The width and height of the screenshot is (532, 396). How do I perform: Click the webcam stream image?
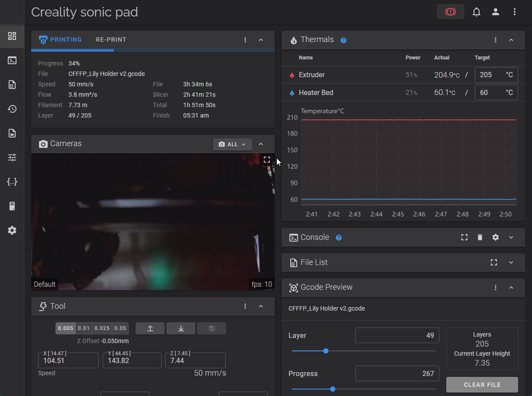click(x=153, y=222)
